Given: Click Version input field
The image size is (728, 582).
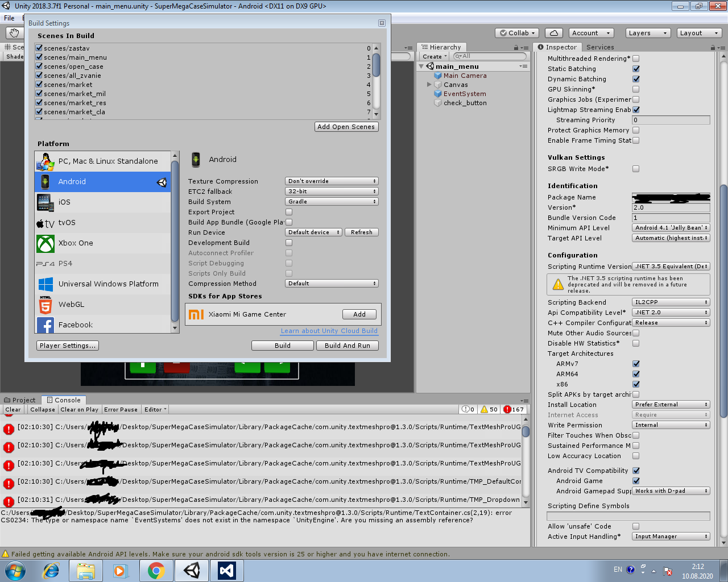Looking at the screenshot, I should 671,207.
